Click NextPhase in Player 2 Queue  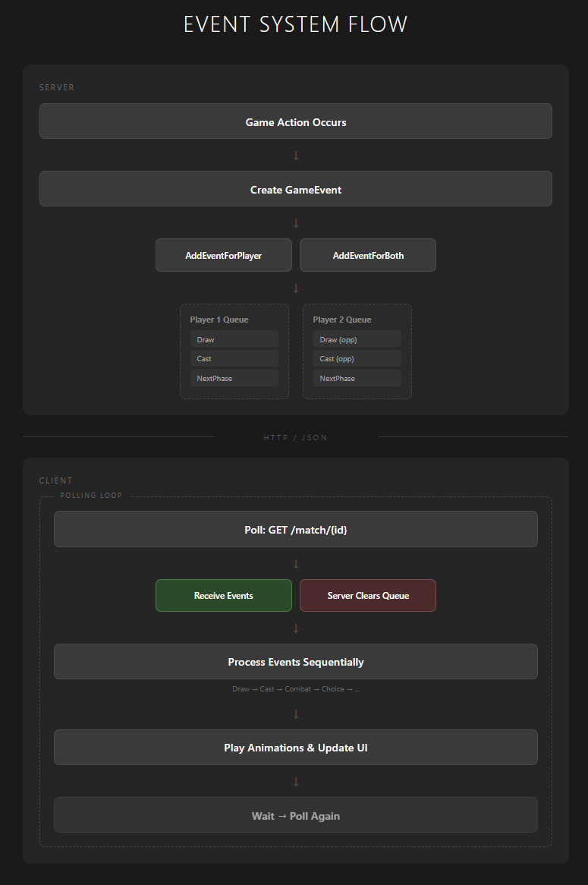[357, 378]
